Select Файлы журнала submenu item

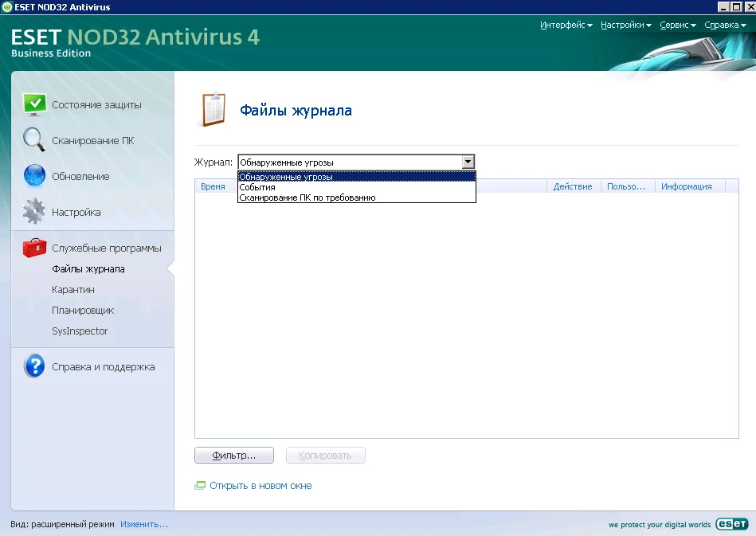coord(88,269)
